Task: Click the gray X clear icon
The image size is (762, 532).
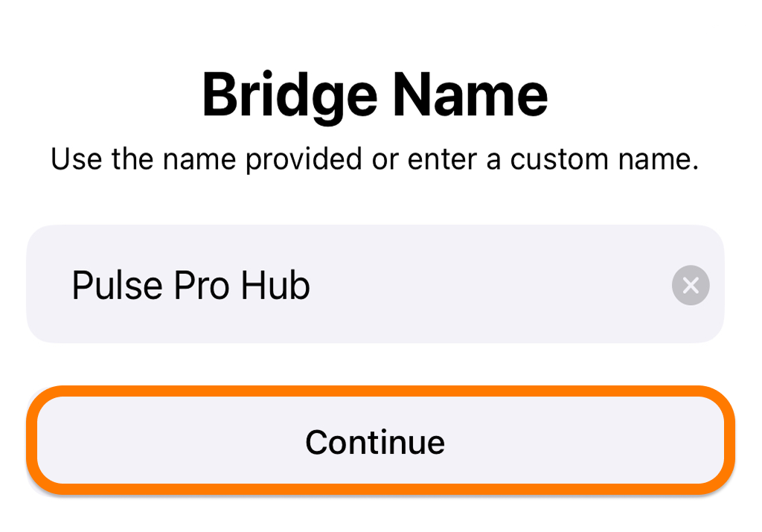Action: coord(691,285)
